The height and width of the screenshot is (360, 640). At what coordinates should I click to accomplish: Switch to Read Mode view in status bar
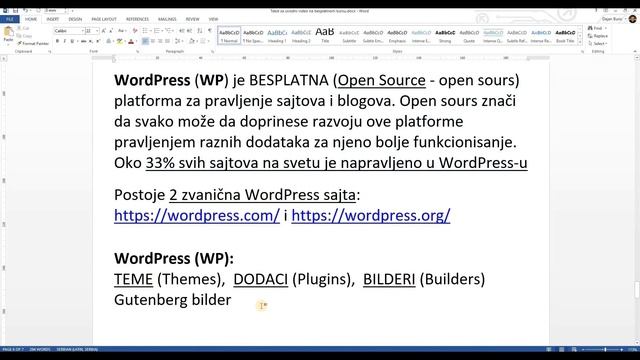[549, 350]
